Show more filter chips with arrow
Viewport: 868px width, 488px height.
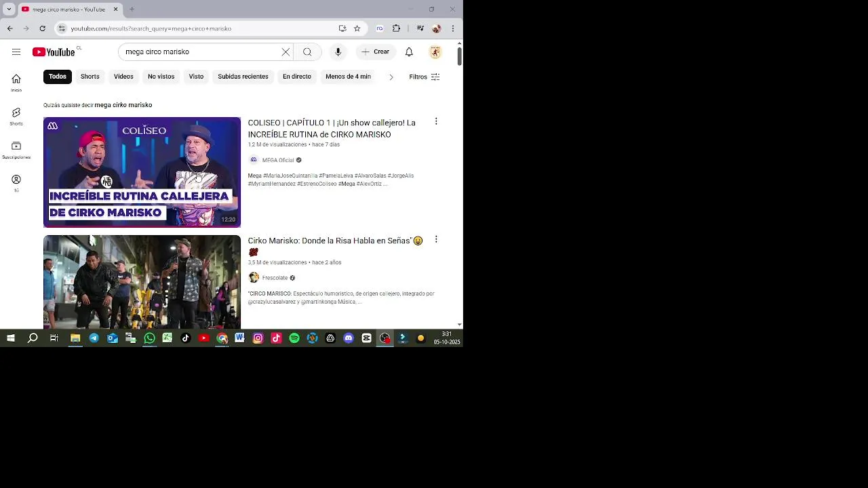point(391,77)
